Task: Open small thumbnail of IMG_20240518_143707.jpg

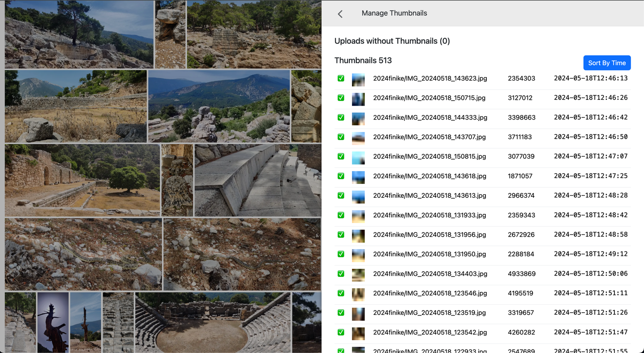Action: 358,139
